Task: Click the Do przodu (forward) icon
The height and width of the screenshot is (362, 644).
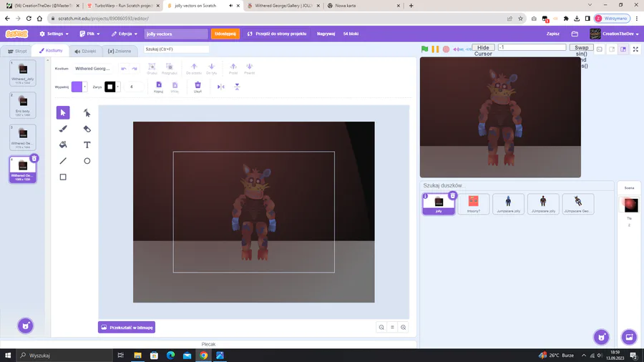Action: pyautogui.click(x=194, y=69)
